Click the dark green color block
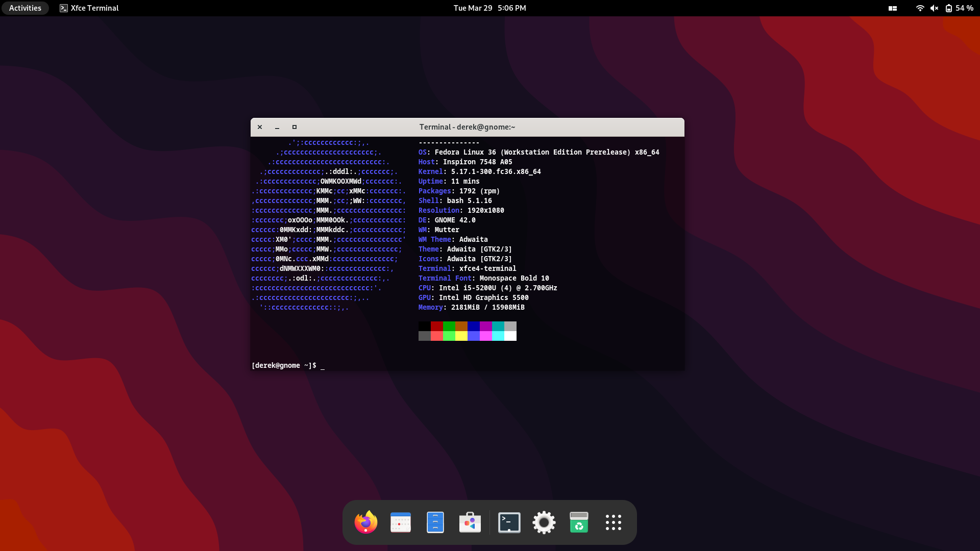The height and width of the screenshot is (551, 980). click(x=449, y=326)
